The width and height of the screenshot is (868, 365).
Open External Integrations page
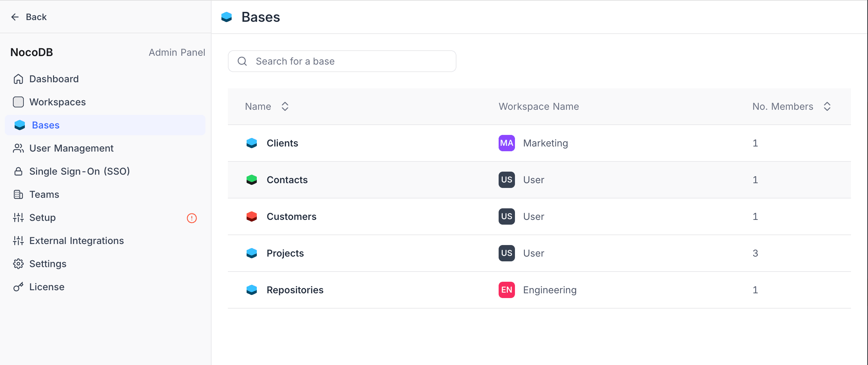(77, 241)
